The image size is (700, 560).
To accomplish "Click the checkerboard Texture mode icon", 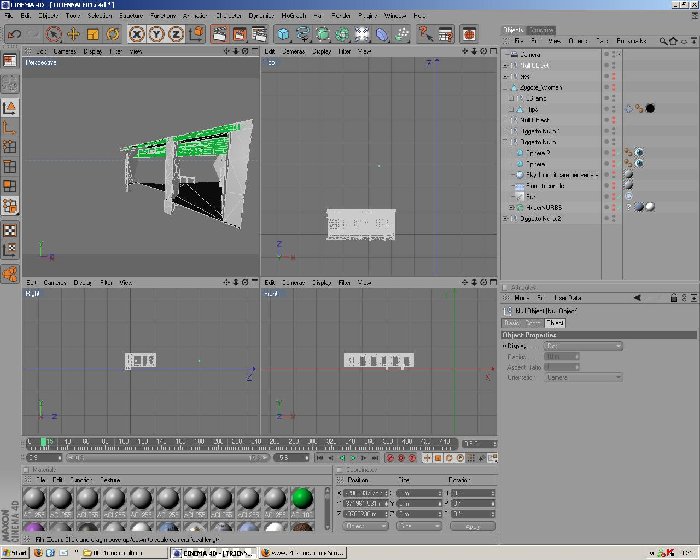I will click(10, 230).
